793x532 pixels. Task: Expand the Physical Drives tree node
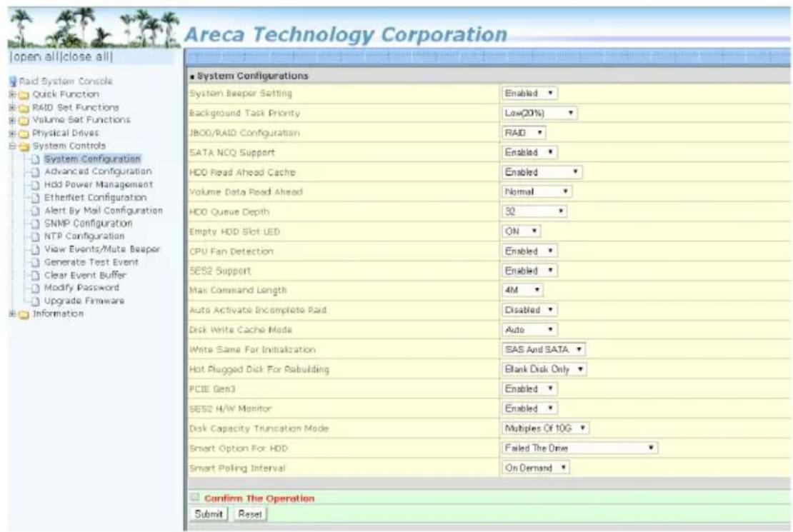pos(12,133)
